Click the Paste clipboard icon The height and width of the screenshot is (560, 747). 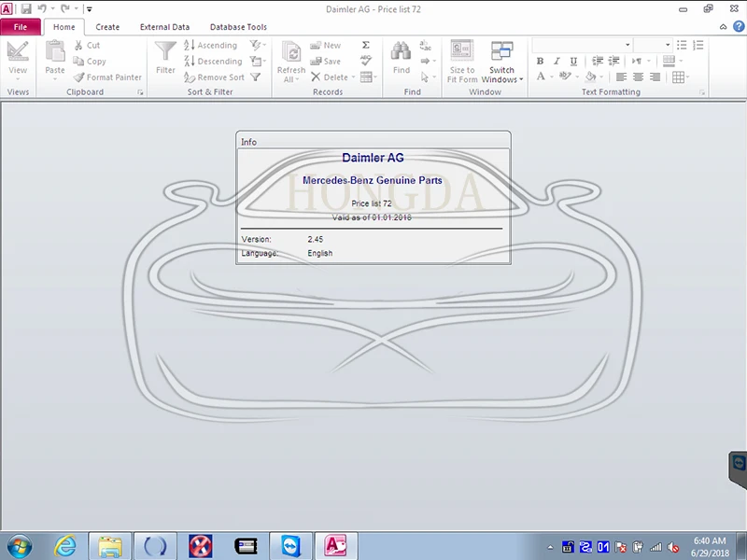click(x=55, y=51)
